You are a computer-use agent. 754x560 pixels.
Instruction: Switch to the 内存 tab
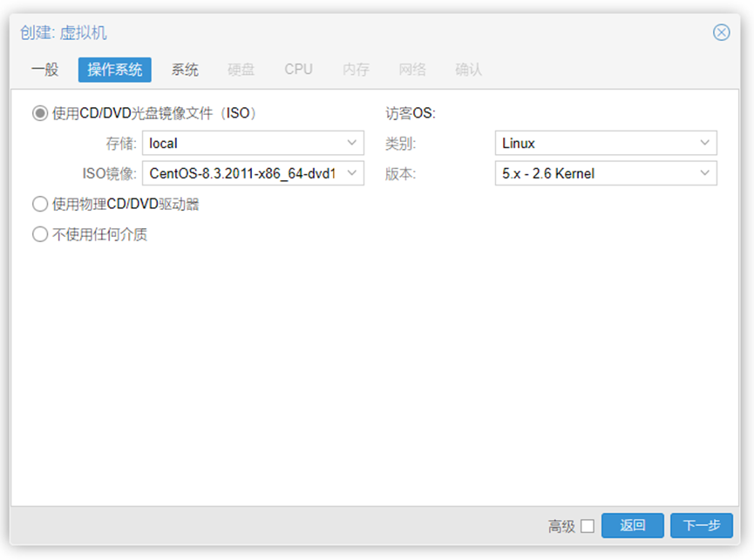click(356, 70)
